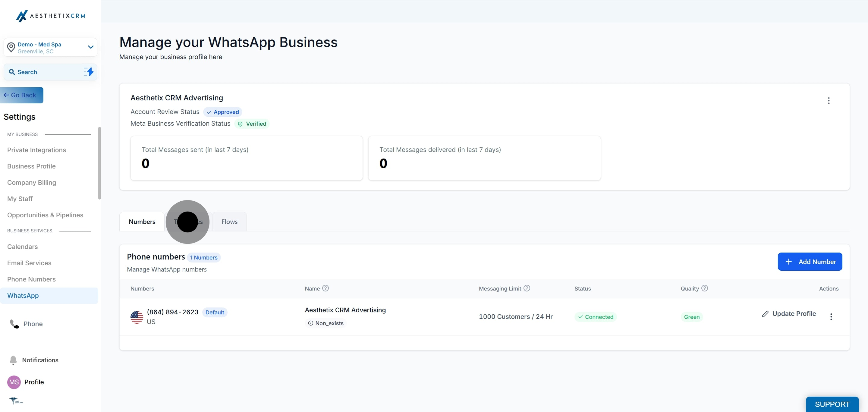Click the Profile label in sidebar
This screenshot has width=868, height=412.
tap(34, 382)
